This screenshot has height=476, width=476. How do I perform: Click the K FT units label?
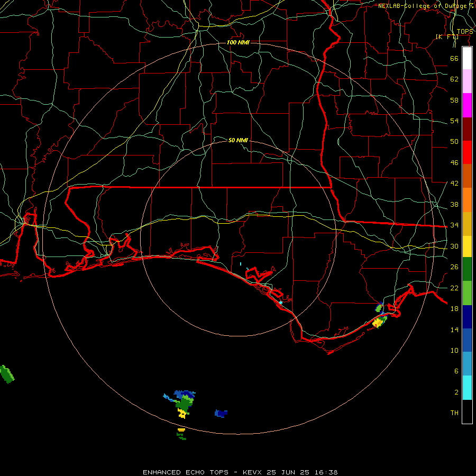(447, 37)
